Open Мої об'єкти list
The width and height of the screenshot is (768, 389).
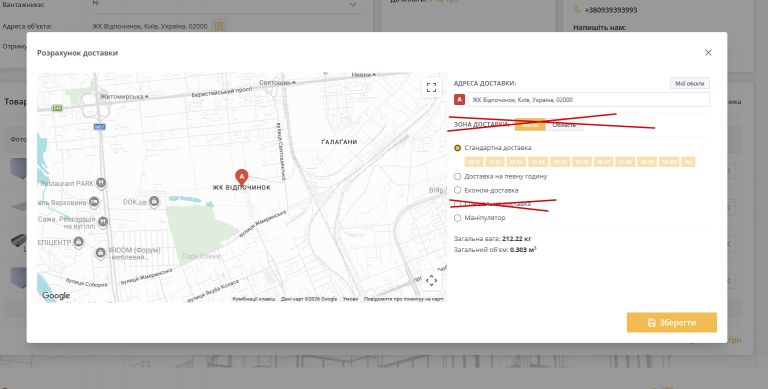click(x=690, y=83)
